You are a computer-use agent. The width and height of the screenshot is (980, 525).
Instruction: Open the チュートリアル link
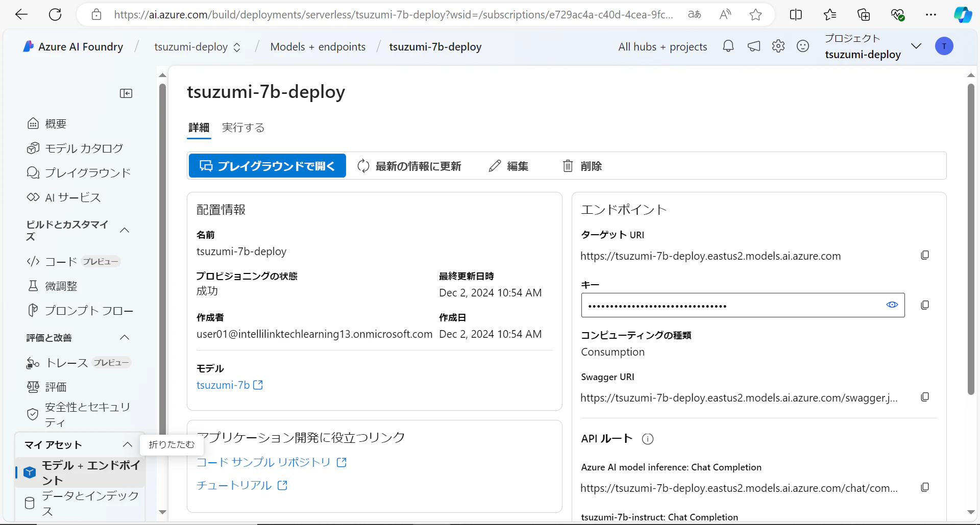click(242, 485)
